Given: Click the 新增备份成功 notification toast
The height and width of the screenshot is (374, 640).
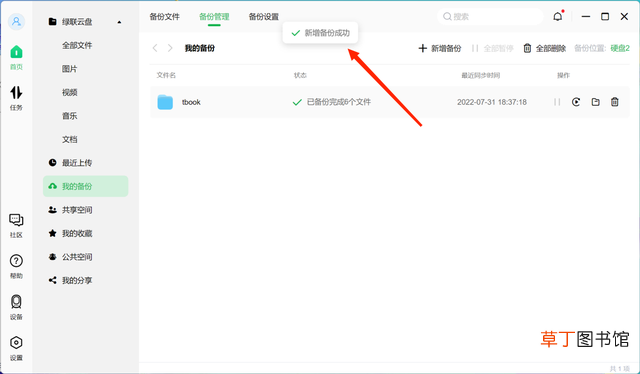Looking at the screenshot, I should [320, 33].
